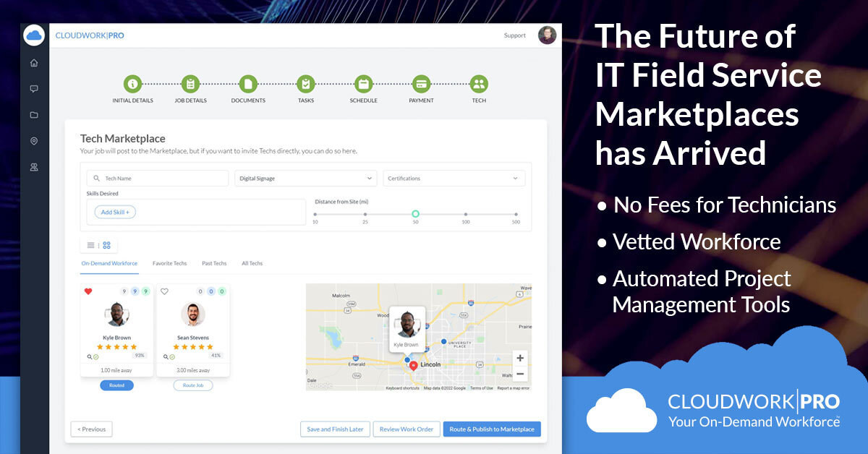This screenshot has height=454, width=868.
Task: Open the location pin icon in sidebar
Action: [x=33, y=141]
